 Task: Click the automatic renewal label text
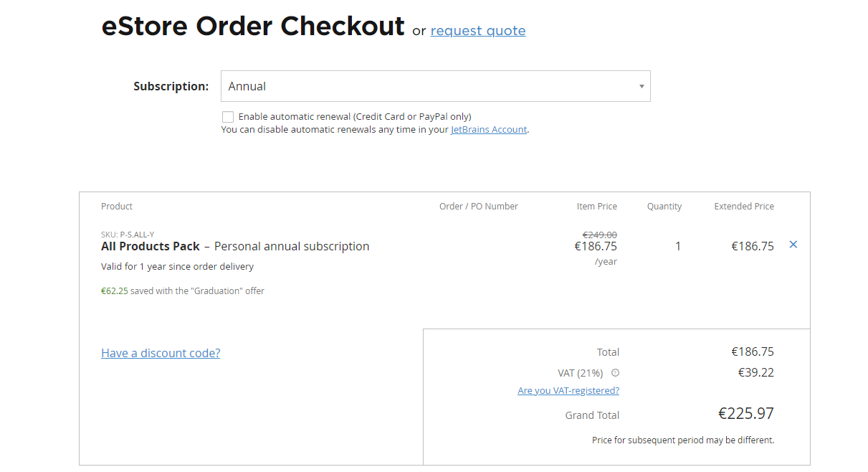click(x=355, y=117)
